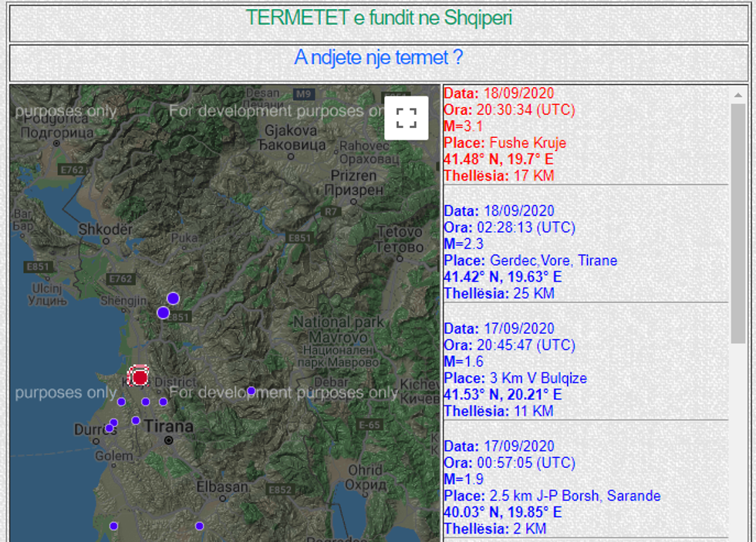This screenshot has height=542, width=756.
Task: Click the earthquake list scrollbar thumb
Action: coord(737,224)
